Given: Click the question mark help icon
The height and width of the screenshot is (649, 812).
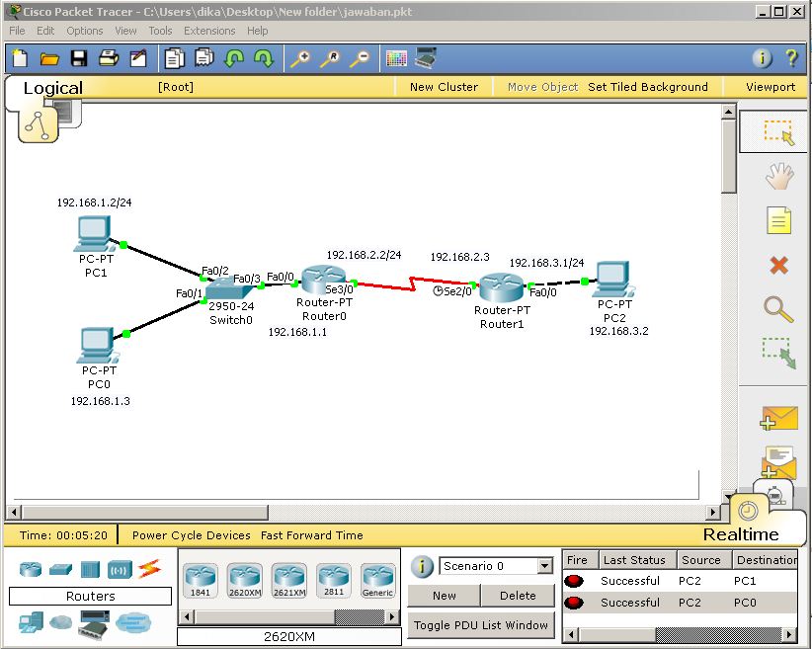Looking at the screenshot, I should pyautogui.click(x=791, y=58).
